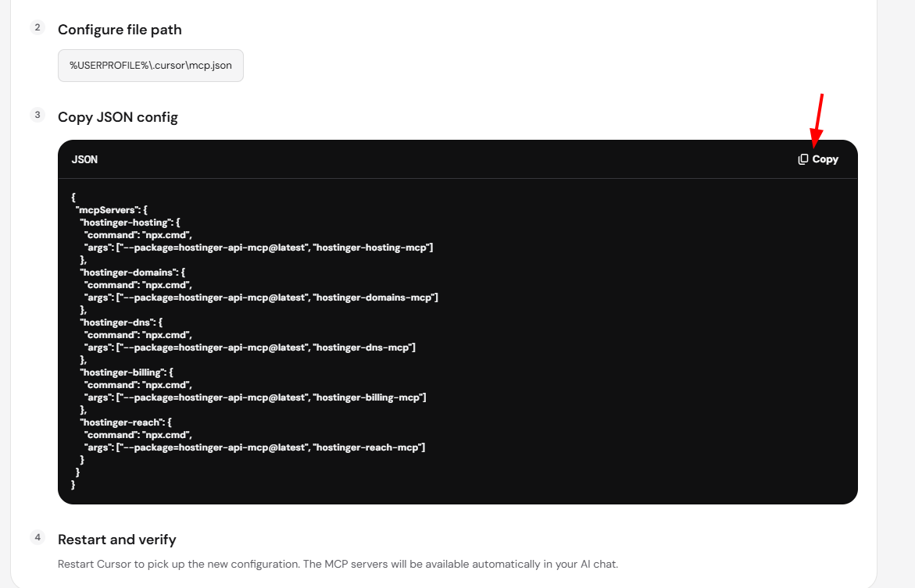Click the Restart and verify heading
This screenshot has width=915, height=588.
[116, 540]
